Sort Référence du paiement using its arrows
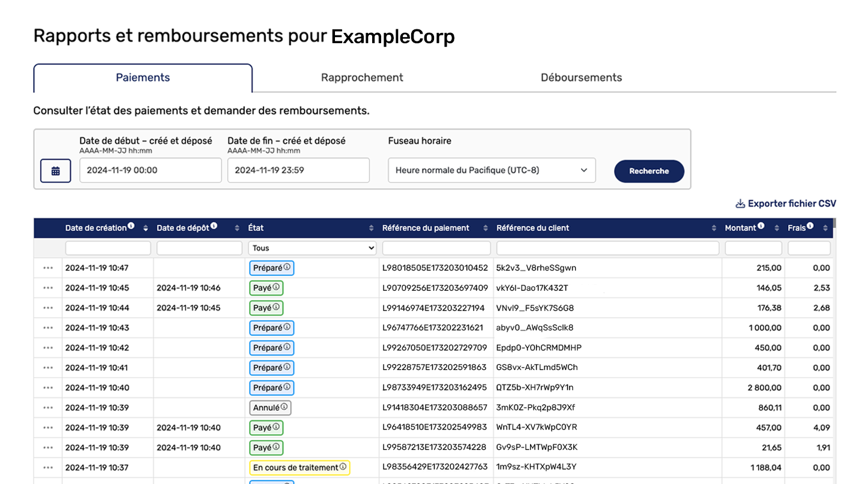This screenshot has height=484, width=868. [484, 228]
